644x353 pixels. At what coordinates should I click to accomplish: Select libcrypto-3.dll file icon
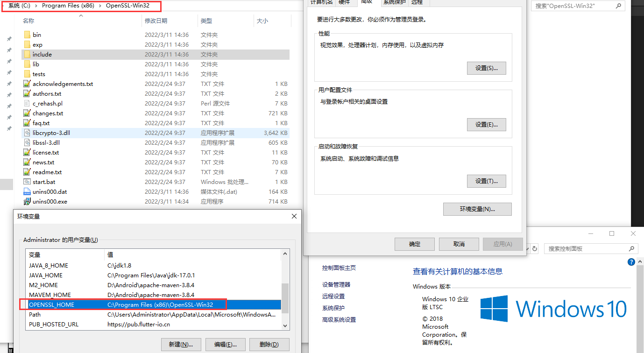[x=27, y=133]
